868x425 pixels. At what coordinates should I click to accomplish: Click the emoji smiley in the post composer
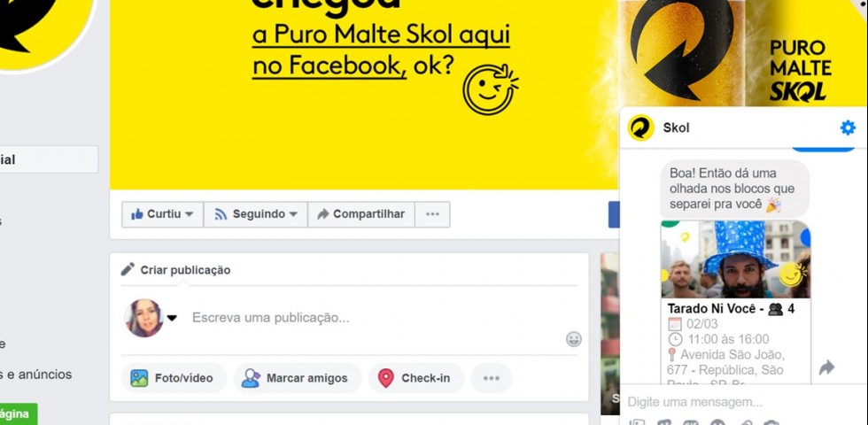tap(574, 339)
